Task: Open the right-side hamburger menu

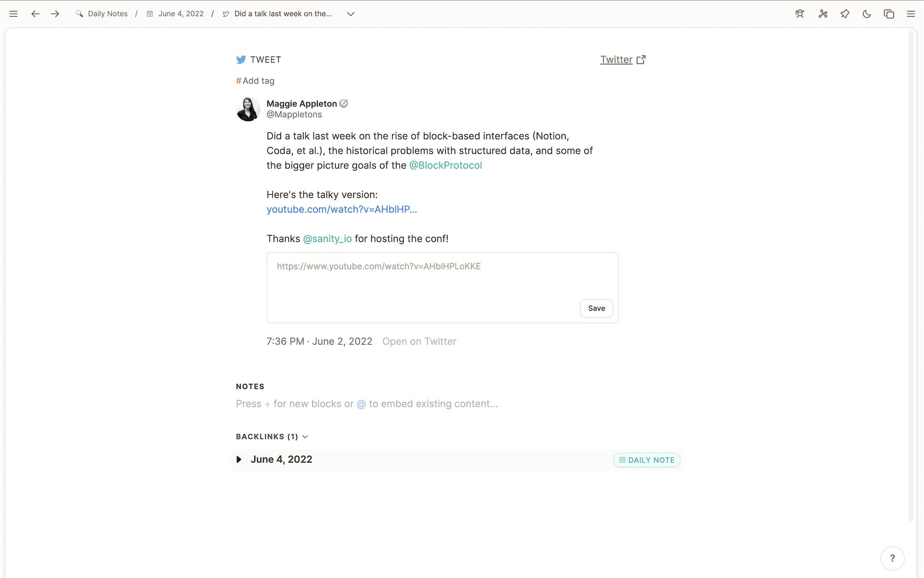Action: [x=911, y=14]
